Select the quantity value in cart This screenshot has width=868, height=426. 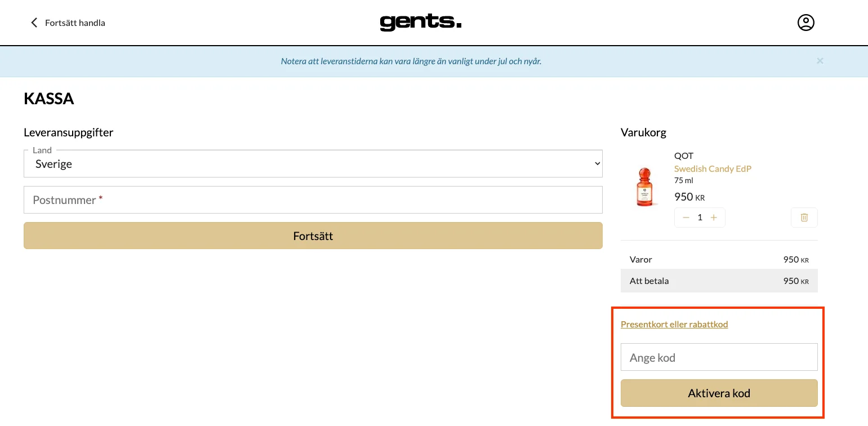point(700,218)
